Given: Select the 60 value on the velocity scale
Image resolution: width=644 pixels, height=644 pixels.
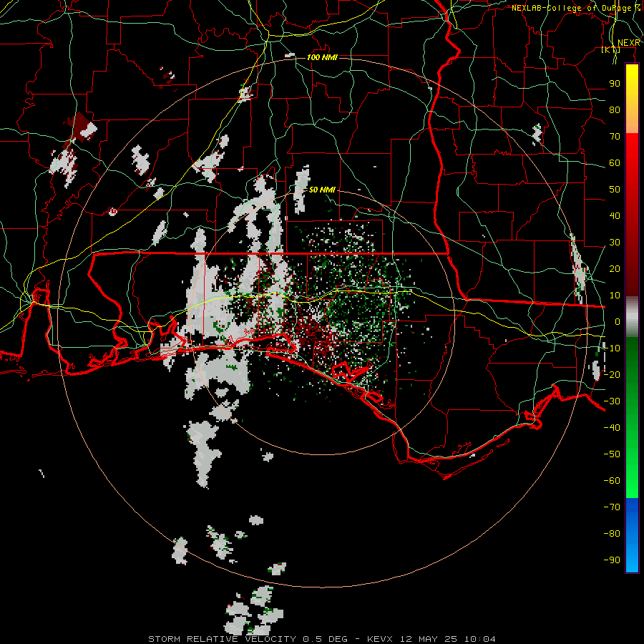Looking at the screenshot, I should [x=615, y=162].
